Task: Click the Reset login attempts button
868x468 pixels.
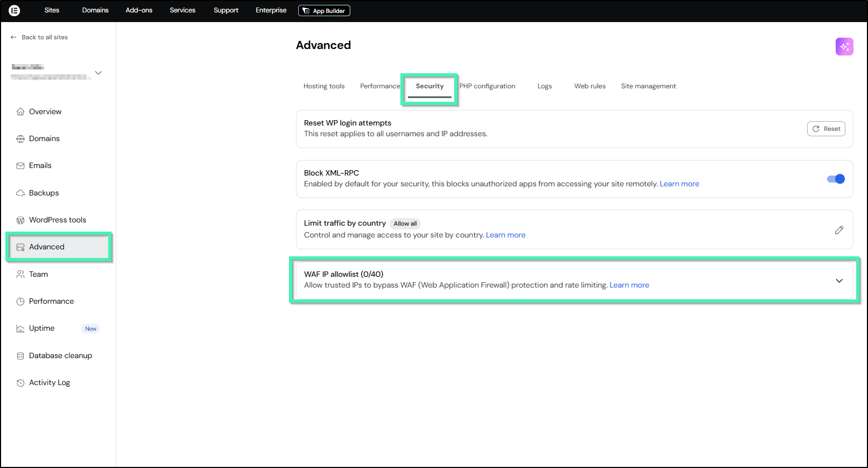Action: (x=826, y=129)
